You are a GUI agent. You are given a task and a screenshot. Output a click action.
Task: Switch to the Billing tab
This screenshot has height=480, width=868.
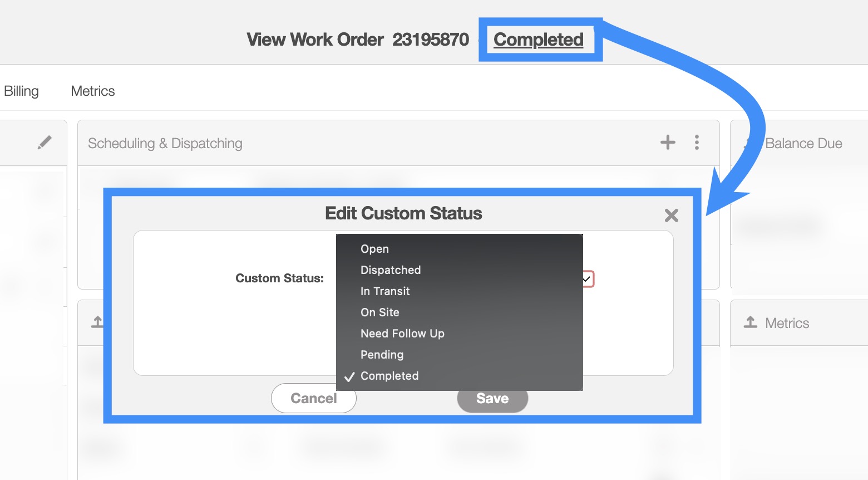[x=21, y=91]
